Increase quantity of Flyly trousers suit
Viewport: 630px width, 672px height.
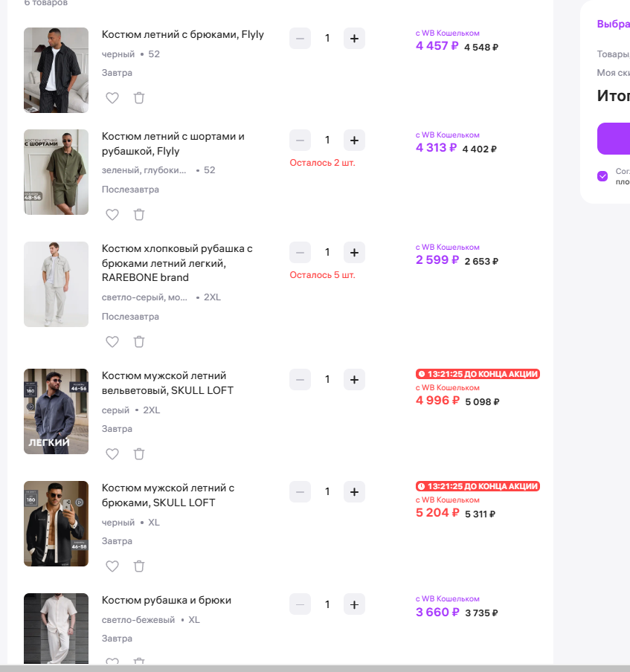click(x=354, y=38)
